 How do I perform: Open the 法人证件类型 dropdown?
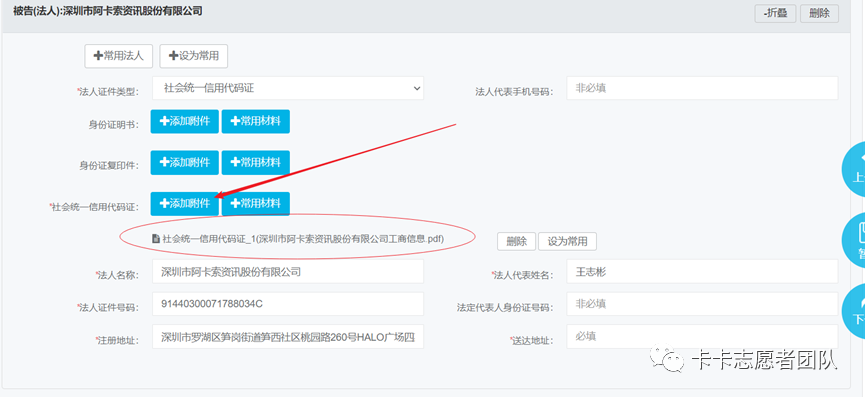point(287,88)
